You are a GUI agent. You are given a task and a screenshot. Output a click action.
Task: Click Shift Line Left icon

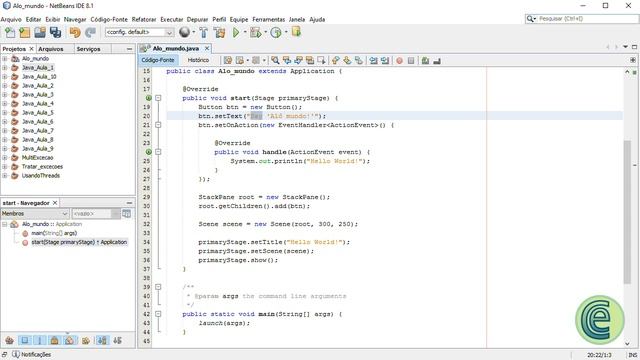click(373, 60)
